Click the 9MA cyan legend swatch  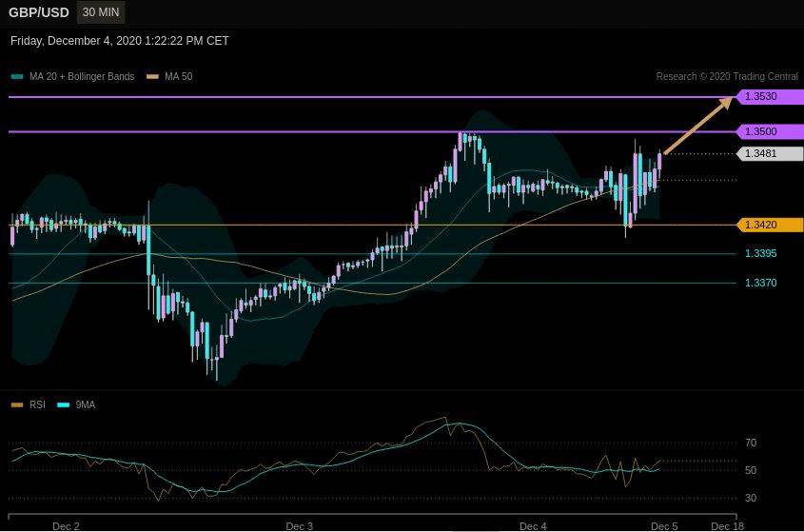[63, 404]
